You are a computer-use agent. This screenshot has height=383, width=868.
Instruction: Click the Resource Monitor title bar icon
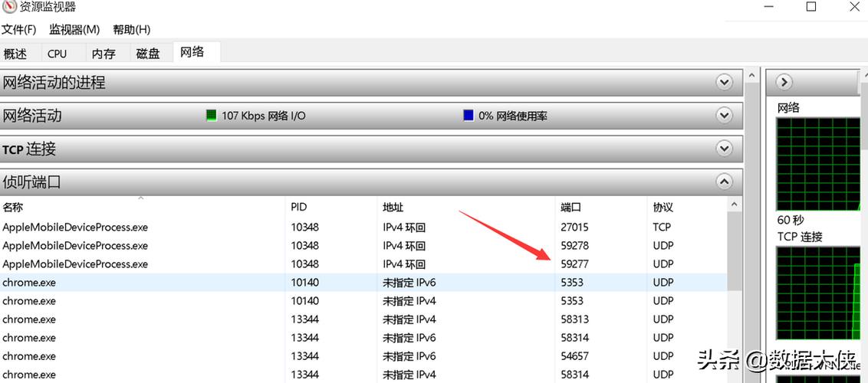8,7
